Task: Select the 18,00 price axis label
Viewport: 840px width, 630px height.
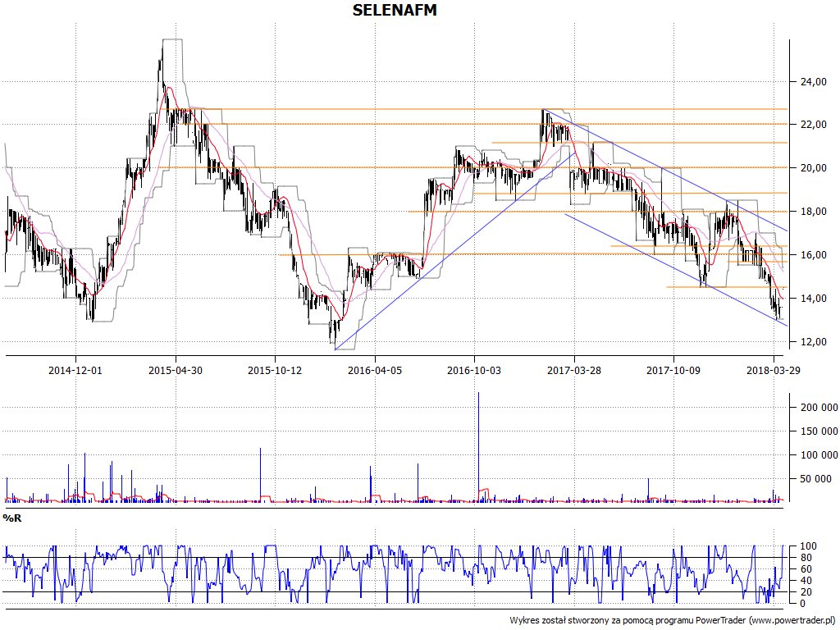Action: (813, 212)
